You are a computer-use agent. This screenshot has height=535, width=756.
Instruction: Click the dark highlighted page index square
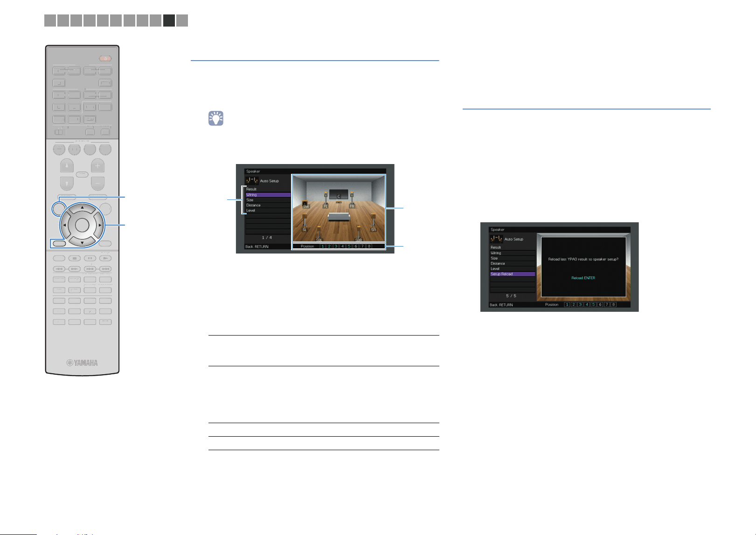(x=169, y=21)
